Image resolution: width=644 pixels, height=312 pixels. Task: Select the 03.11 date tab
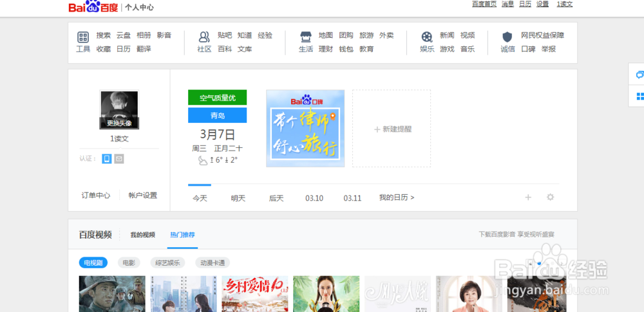tap(352, 198)
